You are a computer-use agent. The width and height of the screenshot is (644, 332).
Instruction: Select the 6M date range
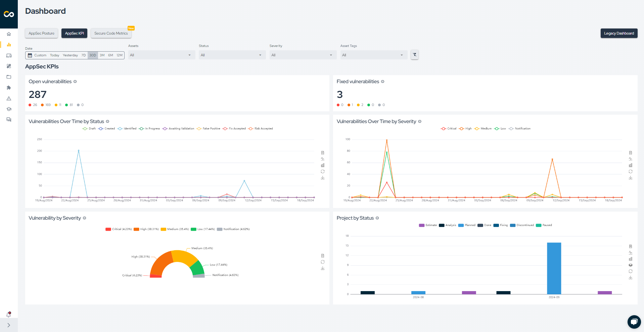pos(110,55)
